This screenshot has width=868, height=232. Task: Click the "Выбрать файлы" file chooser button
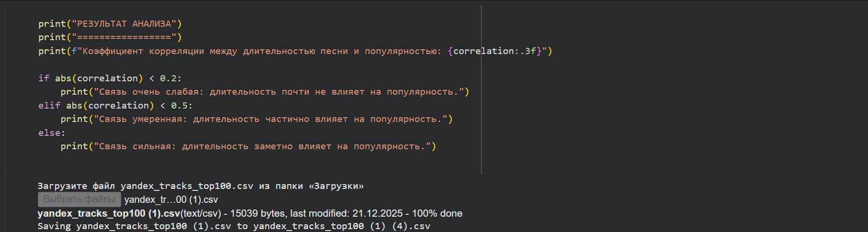click(80, 199)
